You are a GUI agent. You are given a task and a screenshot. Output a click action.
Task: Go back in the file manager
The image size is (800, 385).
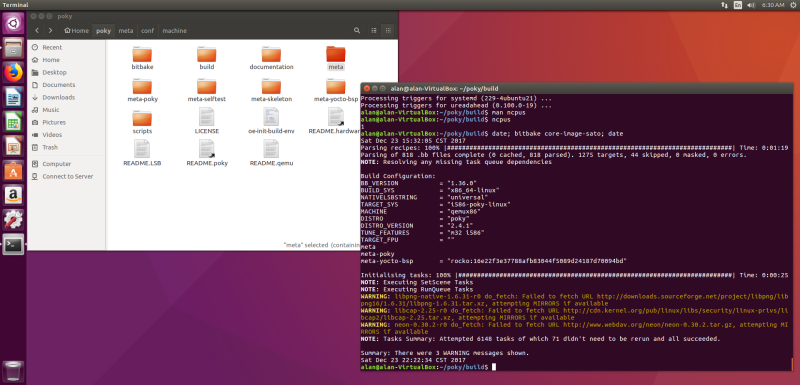coord(37,31)
